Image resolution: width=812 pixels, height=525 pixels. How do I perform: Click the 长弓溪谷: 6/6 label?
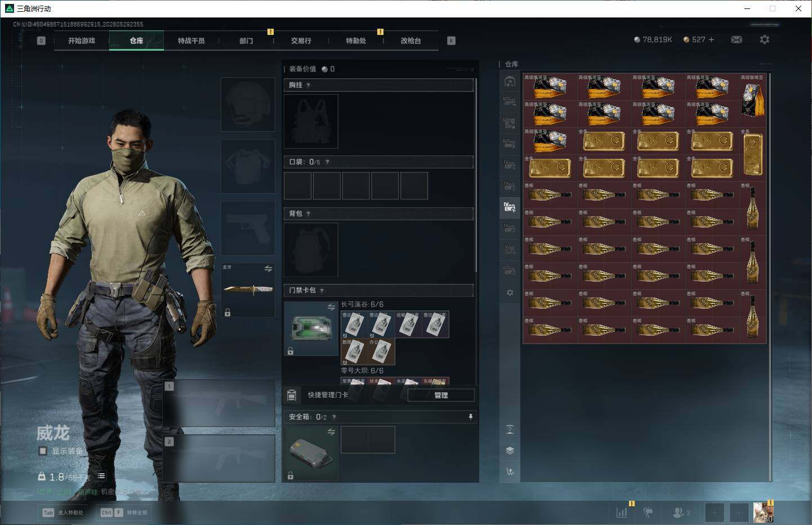(x=362, y=304)
